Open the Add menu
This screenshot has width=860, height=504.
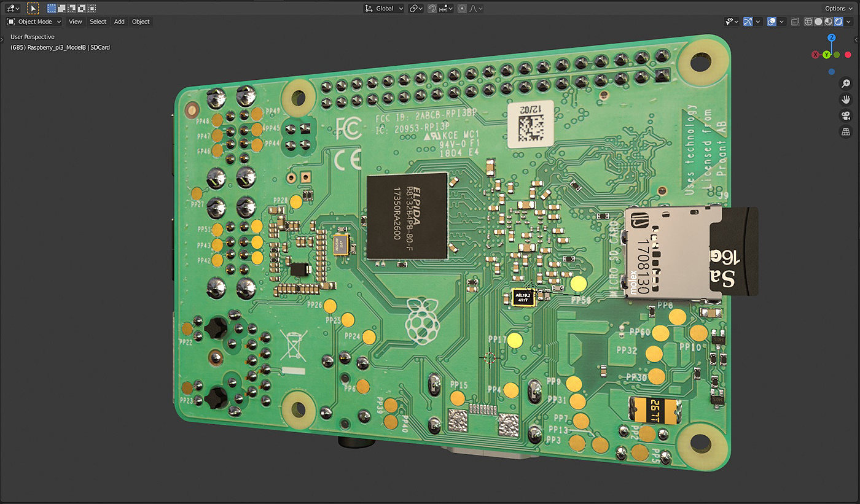pyautogui.click(x=119, y=21)
